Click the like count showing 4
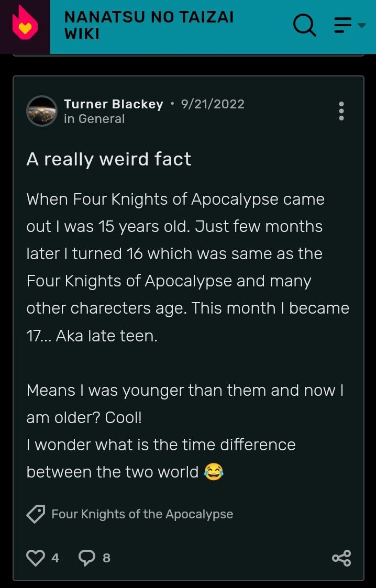The height and width of the screenshot is (588, 376). click(x=55, y=558)
